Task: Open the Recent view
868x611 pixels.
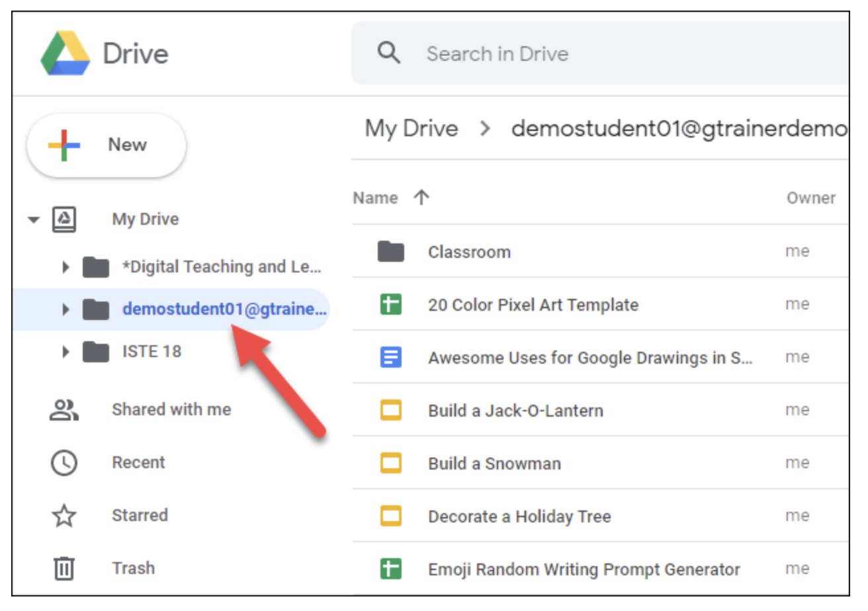Action: [138, 463]
